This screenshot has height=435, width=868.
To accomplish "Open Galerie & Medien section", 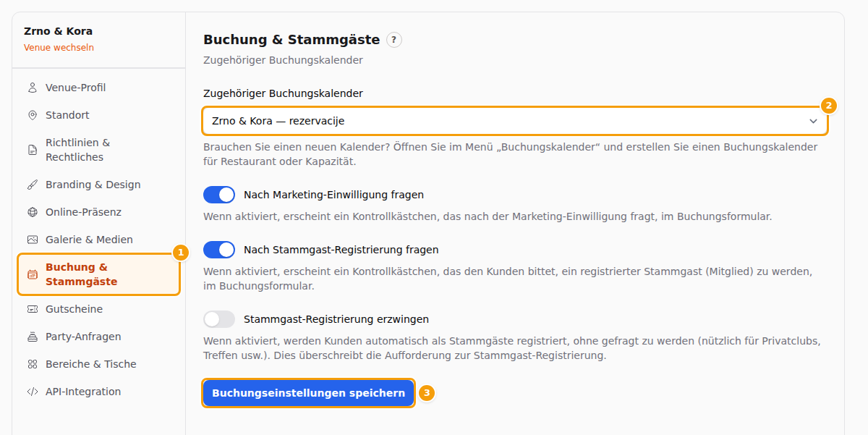I will click(x=98, y=240).
